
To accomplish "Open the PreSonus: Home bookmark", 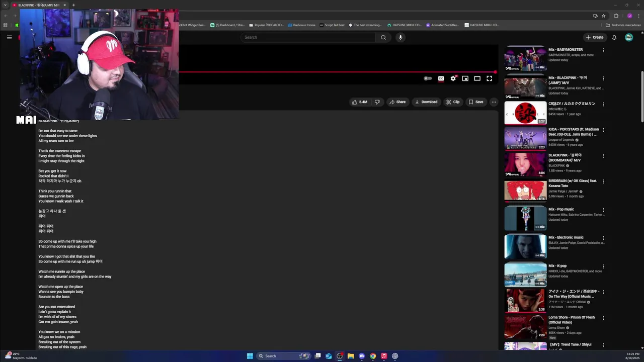I will (x=301, y=25).
